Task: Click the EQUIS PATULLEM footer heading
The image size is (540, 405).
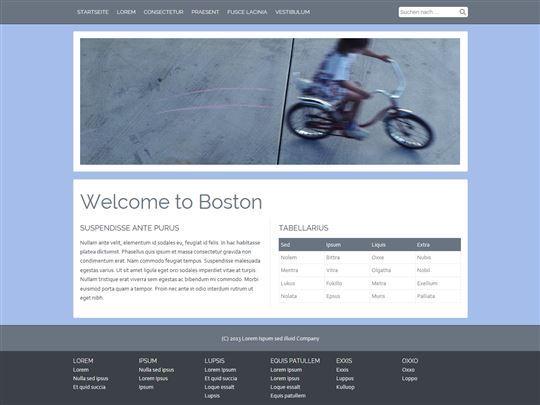Action: pos(295,361)
